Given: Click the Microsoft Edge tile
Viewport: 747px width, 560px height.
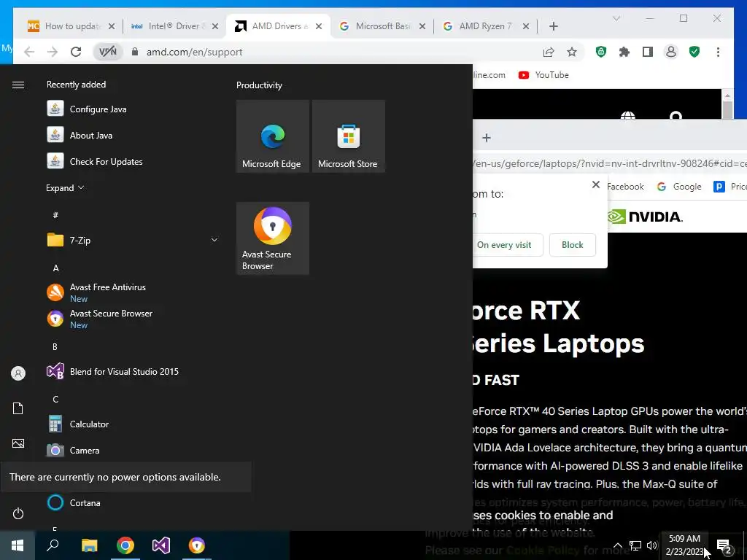Looking at the screenshot, I should click(x=273, y=136).
